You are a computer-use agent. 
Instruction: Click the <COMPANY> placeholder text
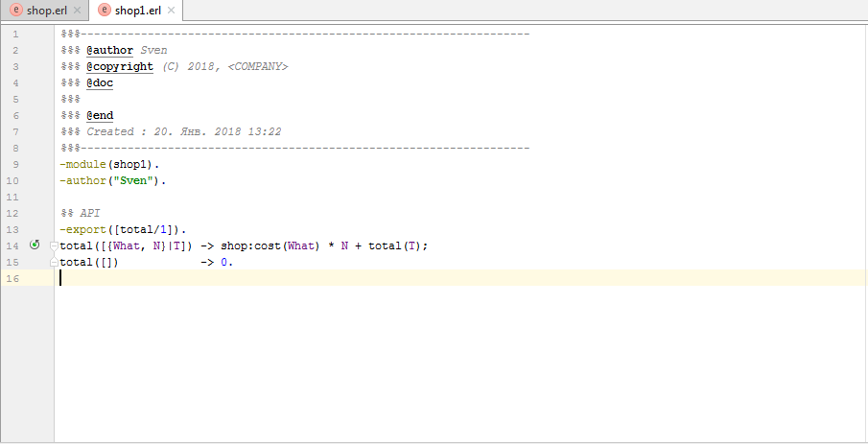(x=257, y=66)
